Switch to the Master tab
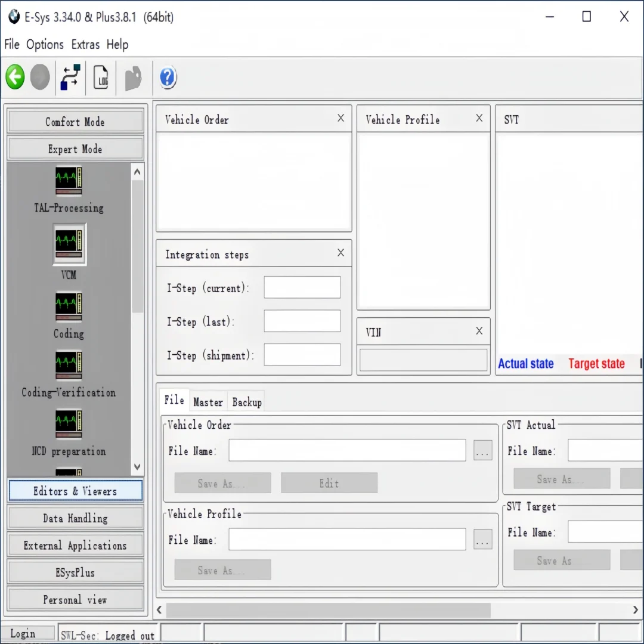The width and height of the screenshot is (644, 644). tap(208, 402)
